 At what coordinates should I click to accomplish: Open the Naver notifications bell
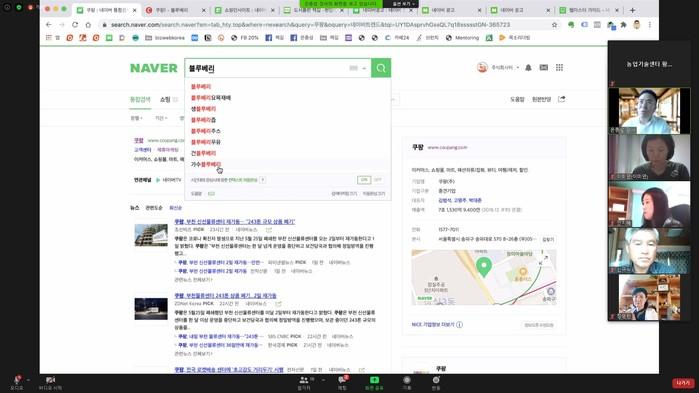pos(528,68)
